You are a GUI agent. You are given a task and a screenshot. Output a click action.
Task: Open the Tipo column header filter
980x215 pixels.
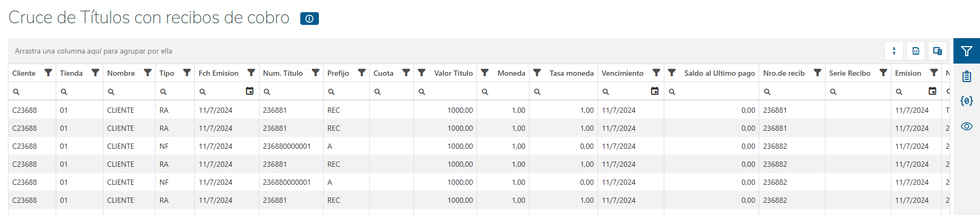[187, 73]
